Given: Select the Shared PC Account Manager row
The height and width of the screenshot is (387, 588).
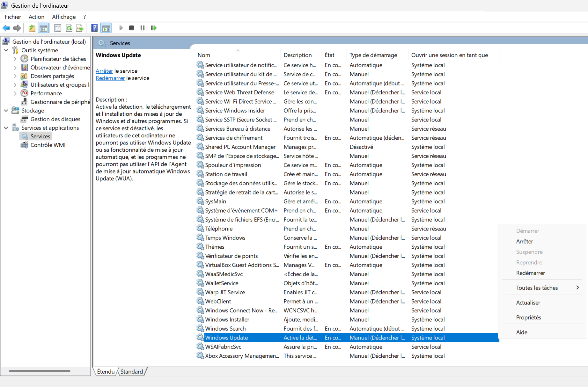Looking at the screenshot, I should click(x=347, y=147).
